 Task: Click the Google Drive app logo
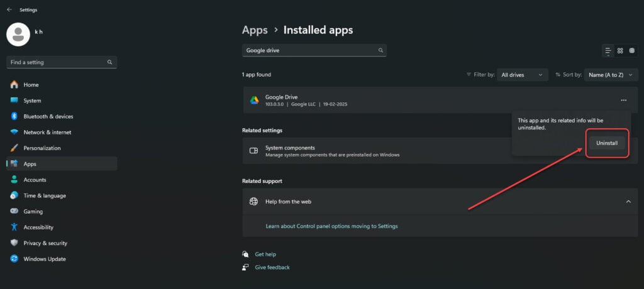coord(254,100)
